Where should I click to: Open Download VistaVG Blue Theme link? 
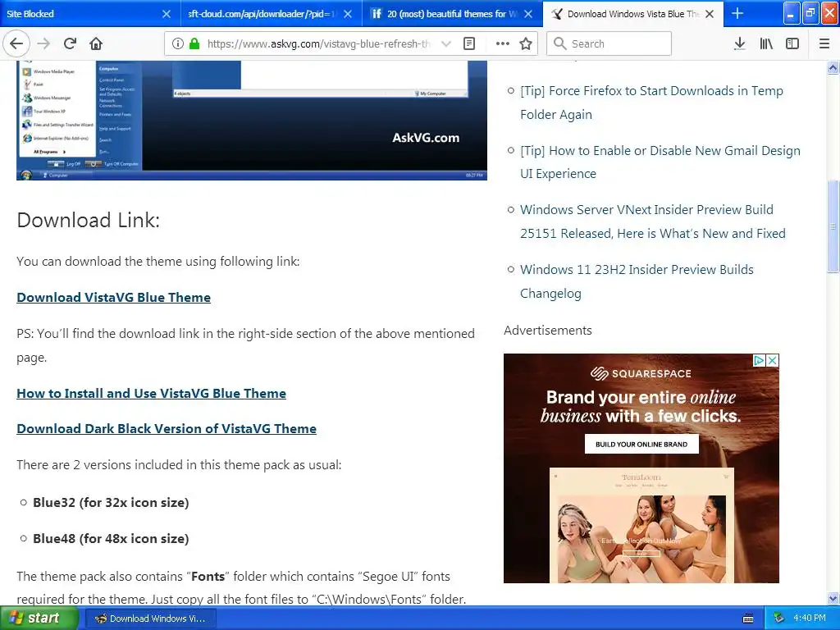(113, 297)
